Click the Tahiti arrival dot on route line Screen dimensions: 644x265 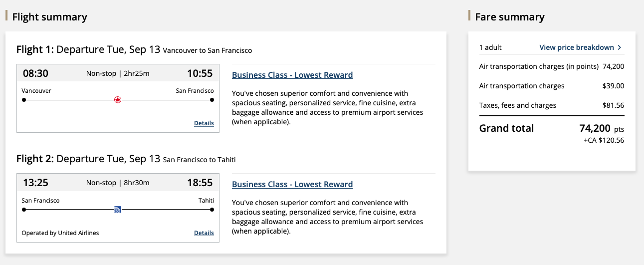click(212, 210)
